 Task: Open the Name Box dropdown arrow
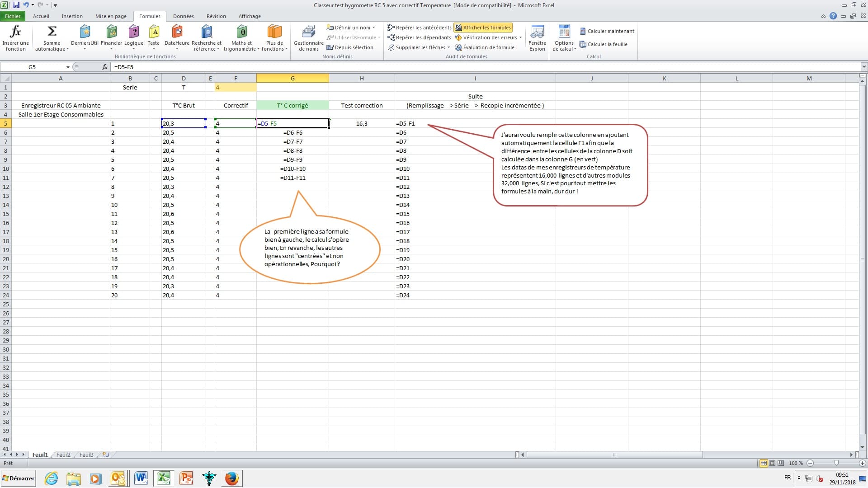click(x=68, y=67)
